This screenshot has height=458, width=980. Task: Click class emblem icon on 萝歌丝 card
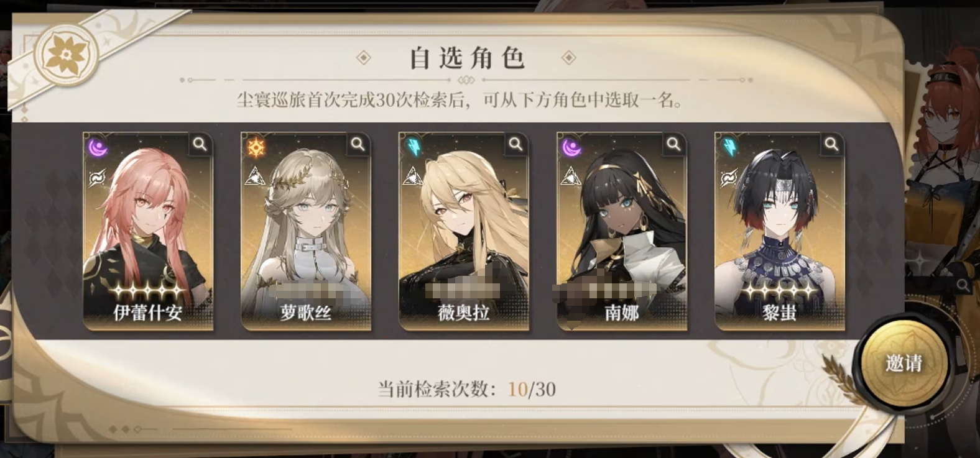point(255,177)
